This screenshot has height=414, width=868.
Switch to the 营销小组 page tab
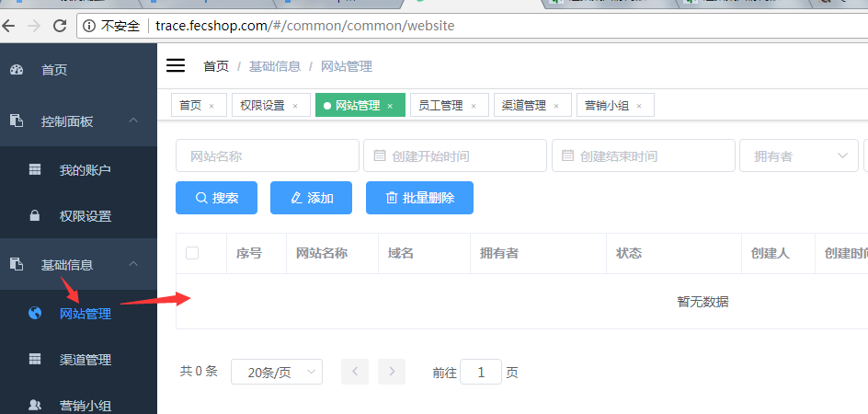pos(615,105)
